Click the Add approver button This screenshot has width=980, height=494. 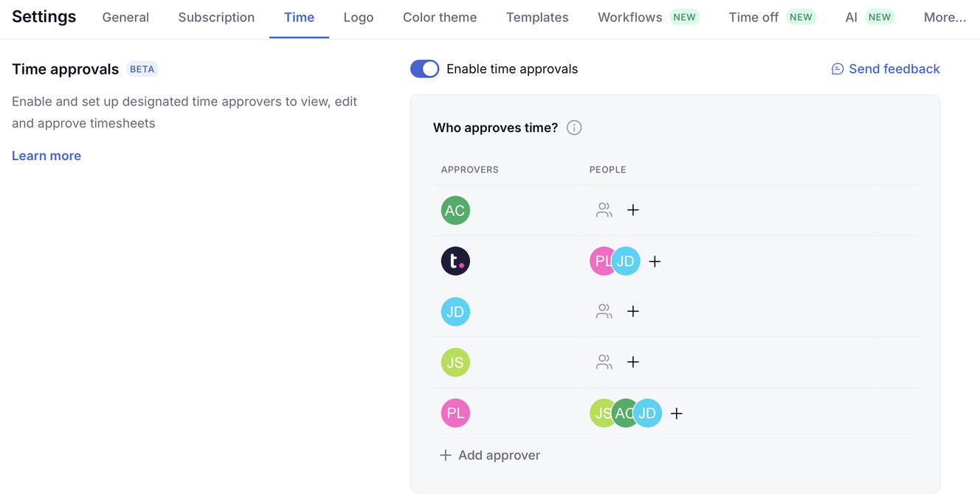coord(490,455)
